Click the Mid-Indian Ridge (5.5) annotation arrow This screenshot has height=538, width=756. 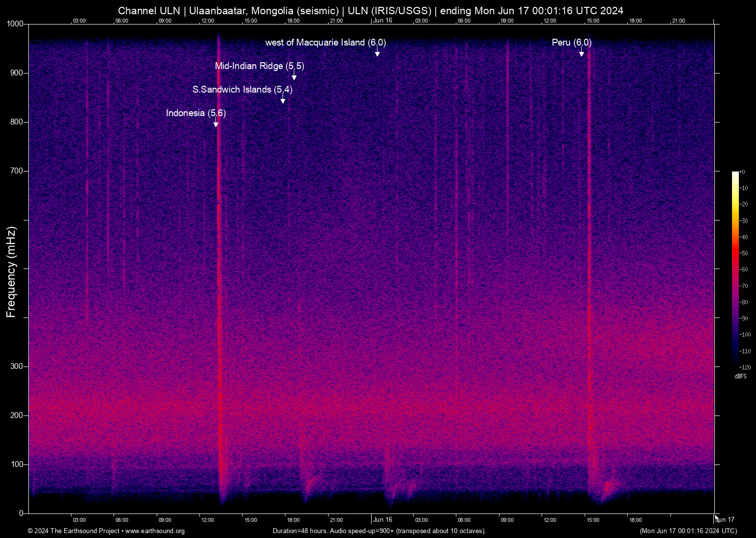click(294, 76)
